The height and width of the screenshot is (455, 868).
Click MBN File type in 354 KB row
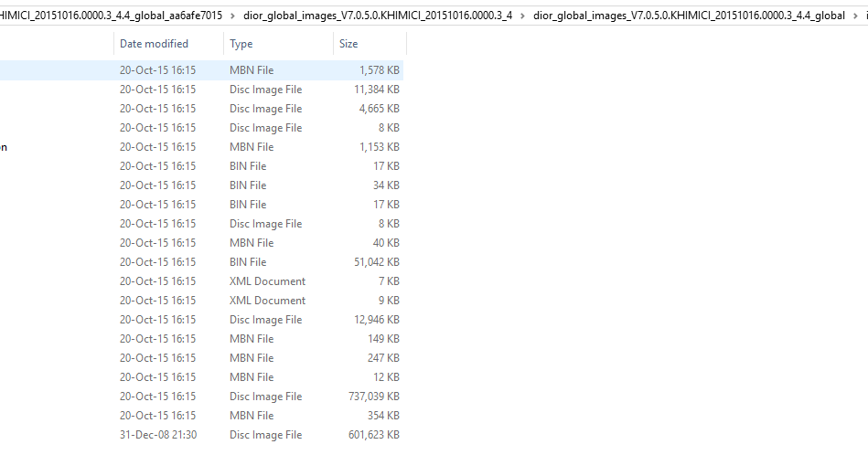tap(252, 415)
